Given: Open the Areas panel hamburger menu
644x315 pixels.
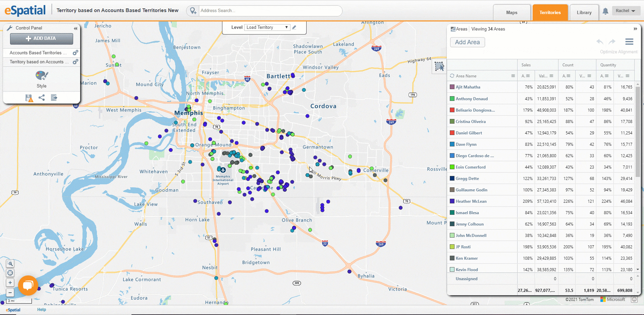Looking at the screenshot, I should pos(629,42).
